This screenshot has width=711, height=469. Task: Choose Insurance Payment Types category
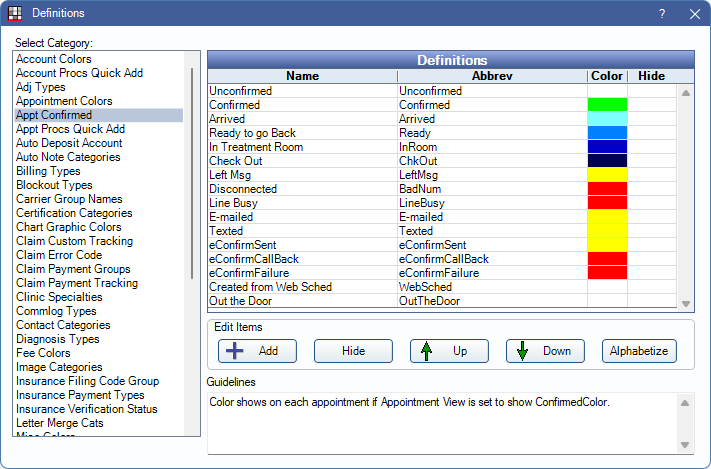pos(80,395)
